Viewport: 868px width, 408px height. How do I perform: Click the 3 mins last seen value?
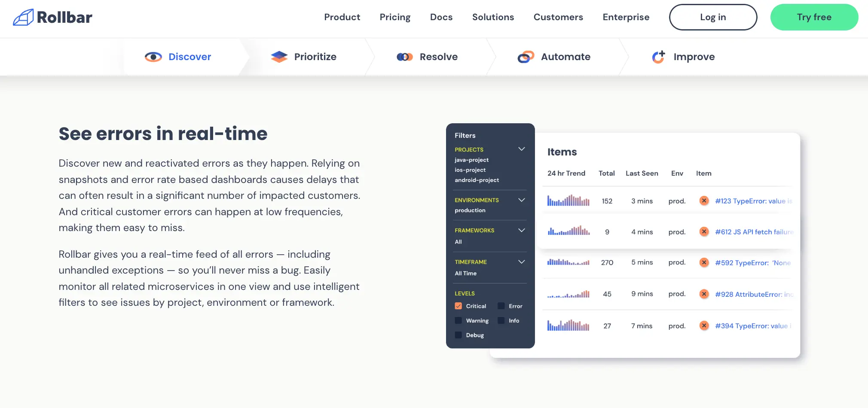pos(642,201)
